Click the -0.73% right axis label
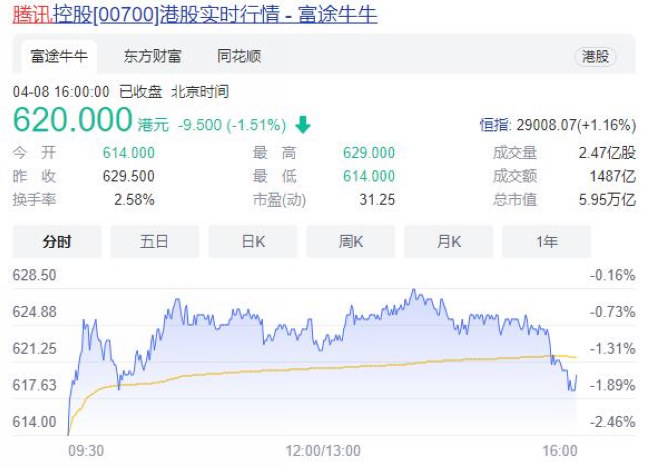The height and width of the screenshot is (468, 650). [x=613, y=312]
